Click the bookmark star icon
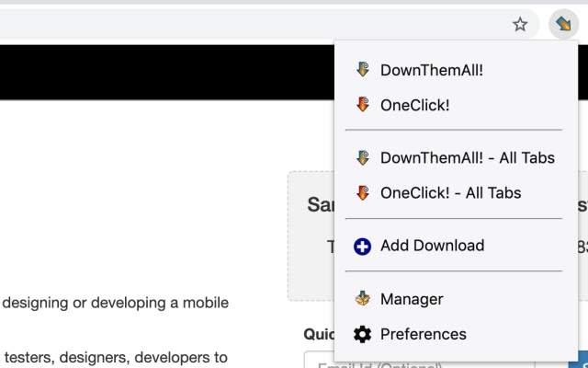The image size is (588, 368). [x=520, y=25]
